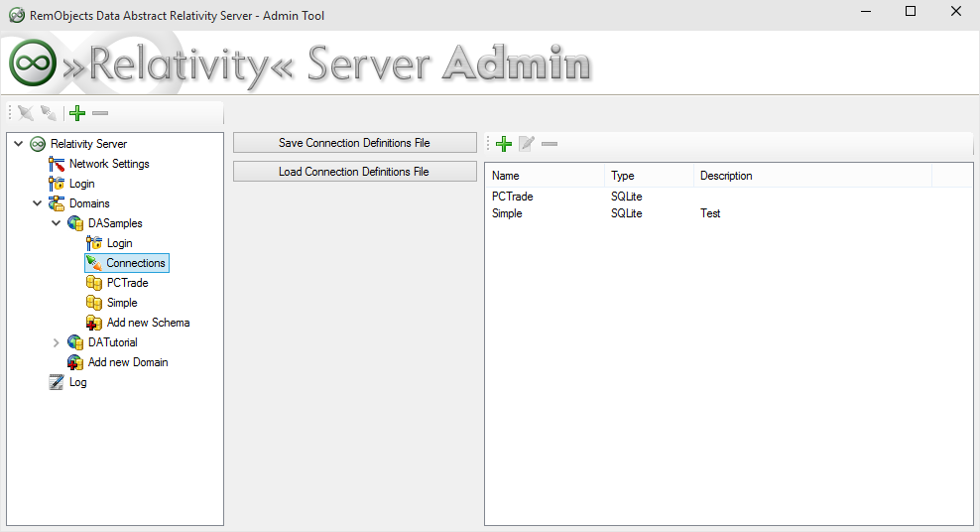
Task: Click edit connection pencil icon
Action: pos(527,144)
